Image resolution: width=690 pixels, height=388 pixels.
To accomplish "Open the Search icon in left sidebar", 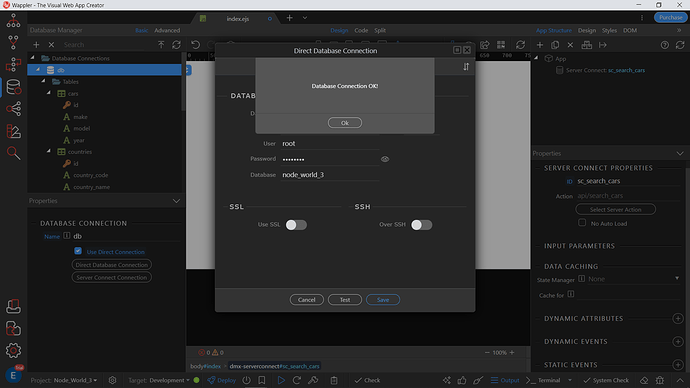I will (x=13, y=153).
